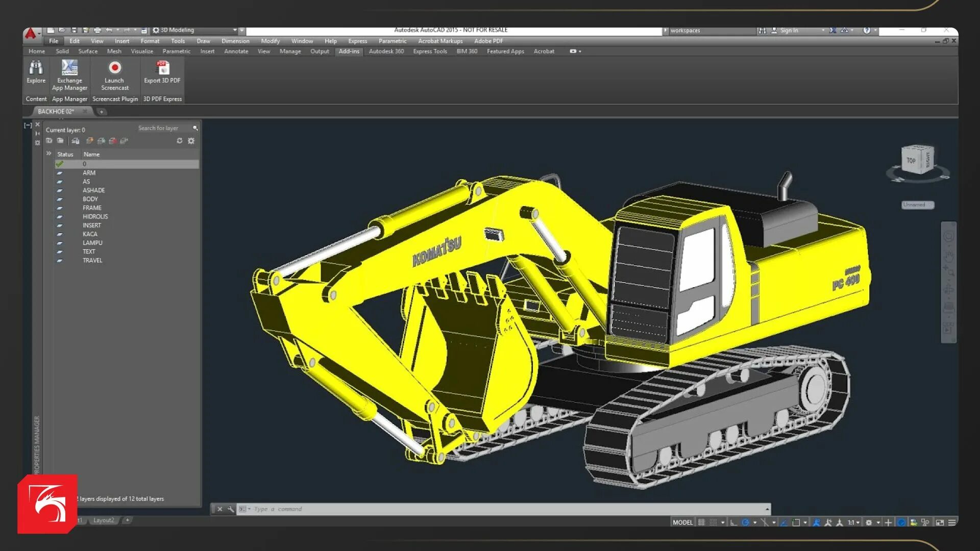Open the Modify menu

[270, 41]
